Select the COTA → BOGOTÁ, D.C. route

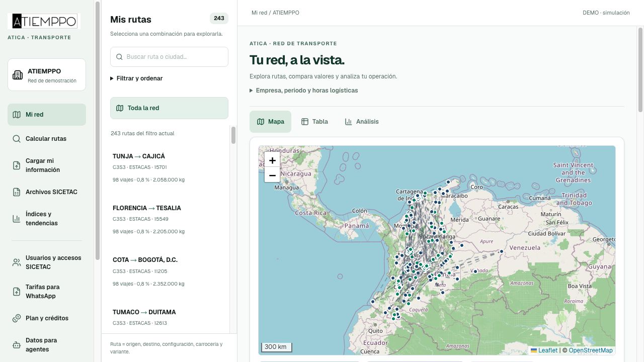170,273
